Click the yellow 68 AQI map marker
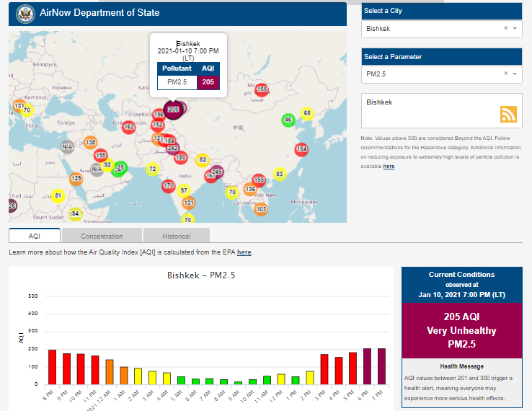The image size is (532, 411). click(307, 113)
